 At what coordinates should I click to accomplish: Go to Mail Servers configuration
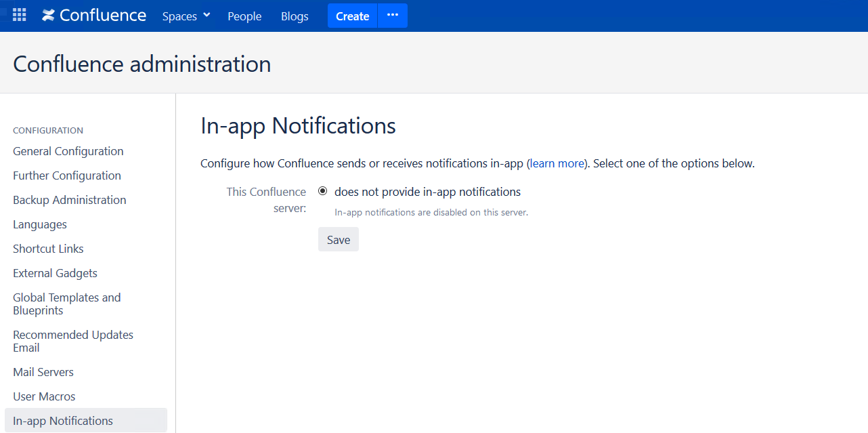43,372
